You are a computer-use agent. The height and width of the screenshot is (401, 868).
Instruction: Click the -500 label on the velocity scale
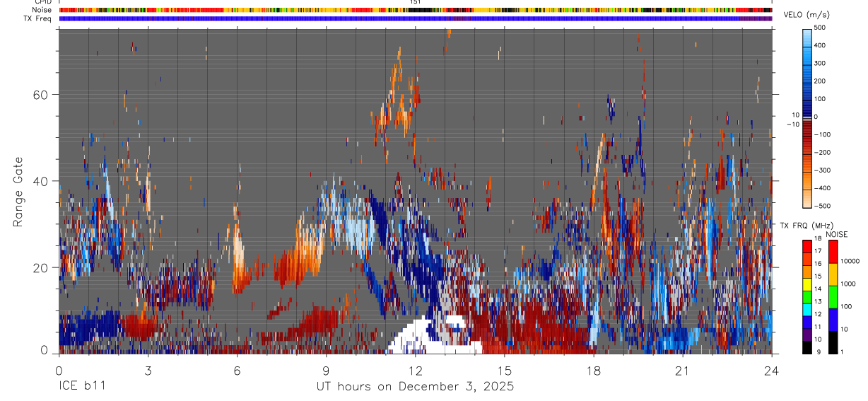(823, 206)
